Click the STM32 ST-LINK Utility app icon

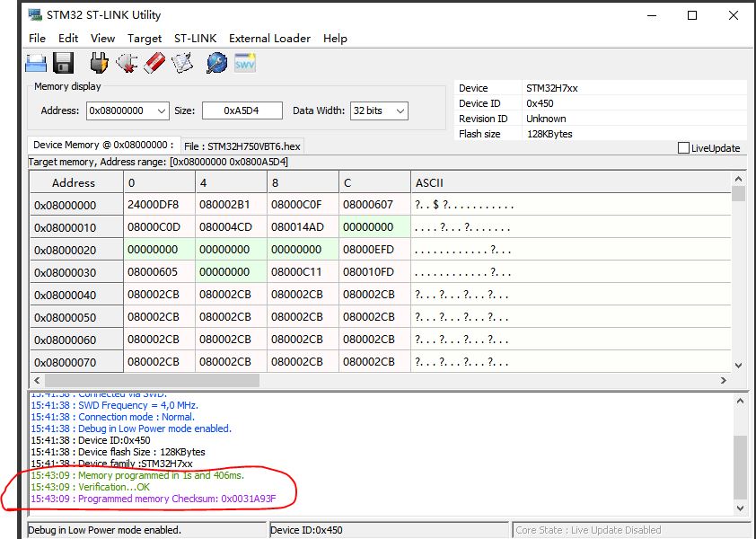(x=35, y=15)
